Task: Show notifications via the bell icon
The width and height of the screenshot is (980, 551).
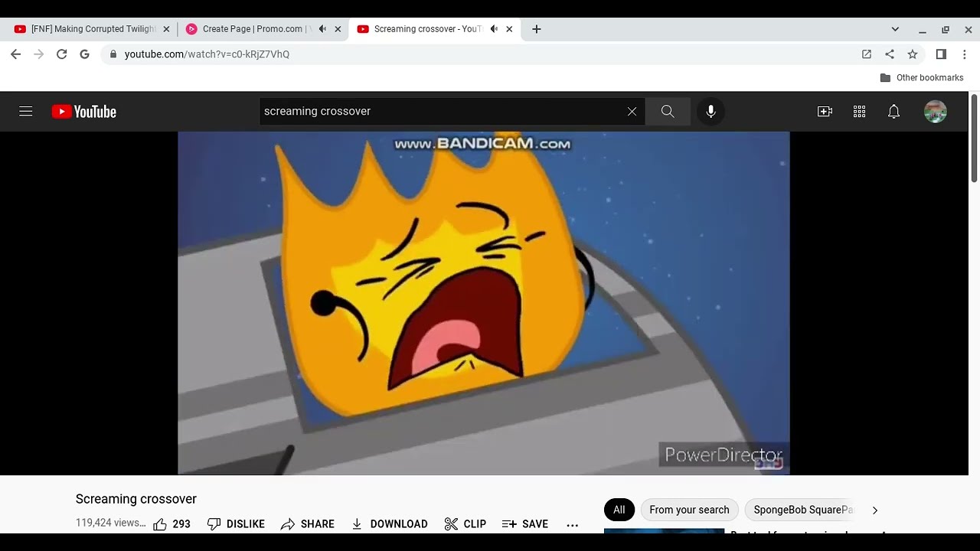Action: (893, 112)
